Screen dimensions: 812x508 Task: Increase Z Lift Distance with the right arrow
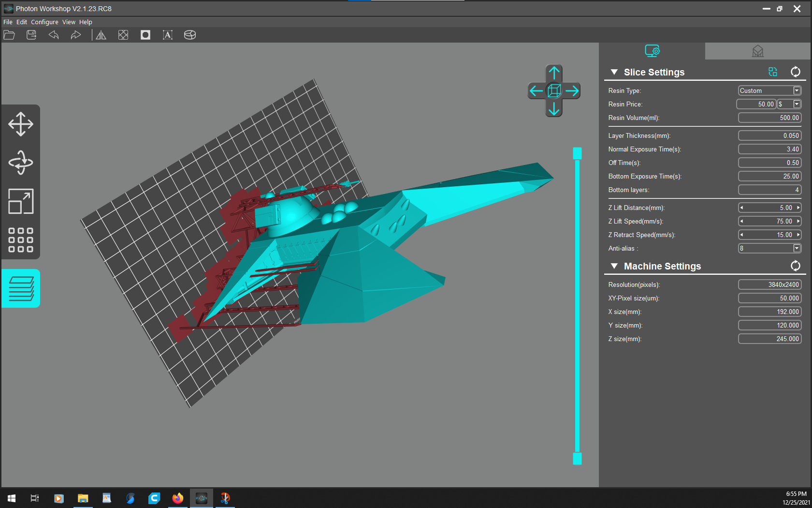click(798, 208)
